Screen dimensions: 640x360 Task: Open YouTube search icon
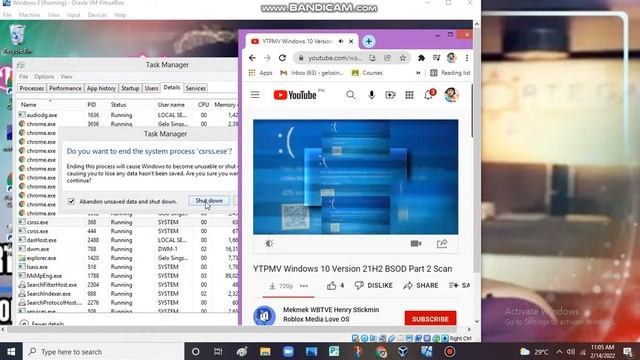click(x=351, y=95)
